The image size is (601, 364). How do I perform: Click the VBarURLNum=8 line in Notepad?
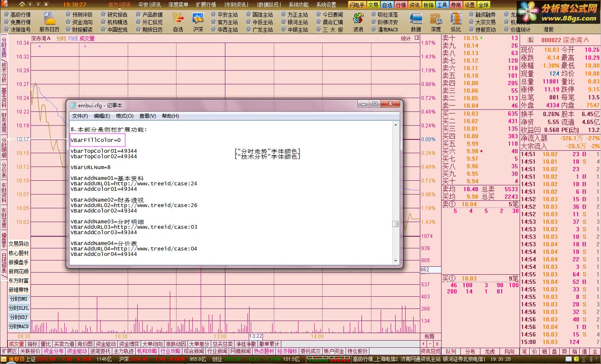[x=91, y=167]
